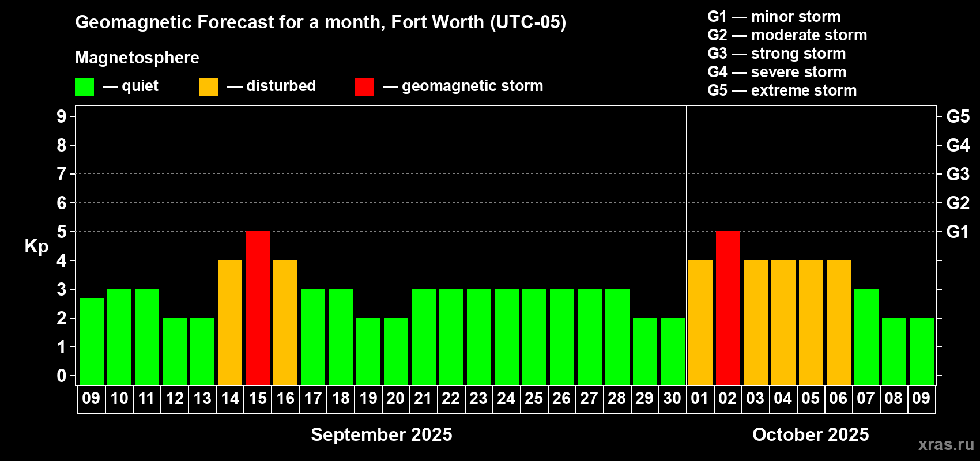This screenshot has height=461, width=980.
Task: Click the green bar for September 21
Action: click(x=424, y=337)
